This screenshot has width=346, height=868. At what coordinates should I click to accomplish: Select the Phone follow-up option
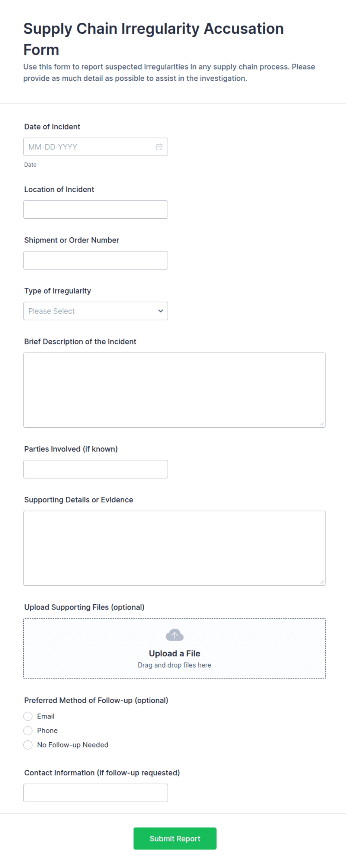28,730
